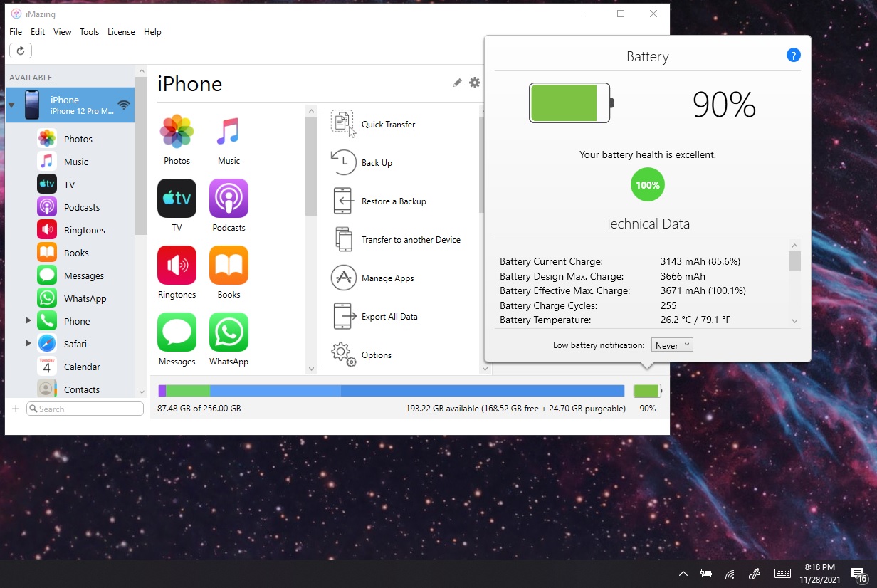This screenshot has height=588, width=877.
Task: Click the refresh button in the toolbar
Action: click(21, 51)
